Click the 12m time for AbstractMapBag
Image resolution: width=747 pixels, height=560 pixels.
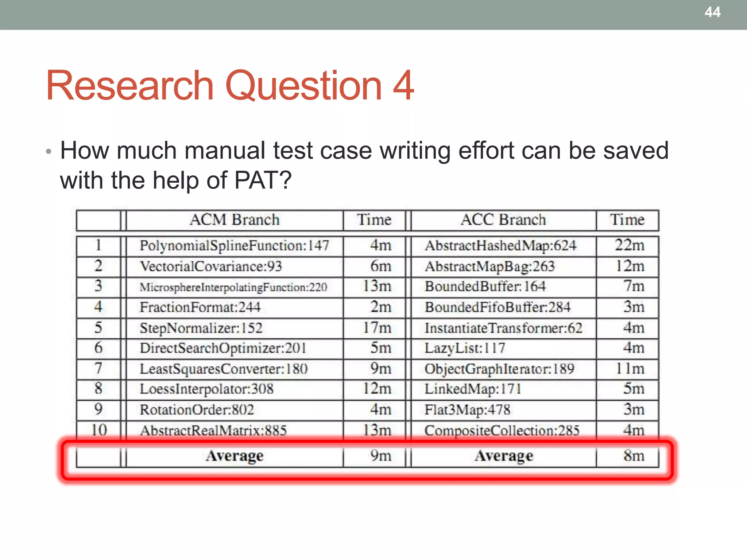(x=630, y=266)
